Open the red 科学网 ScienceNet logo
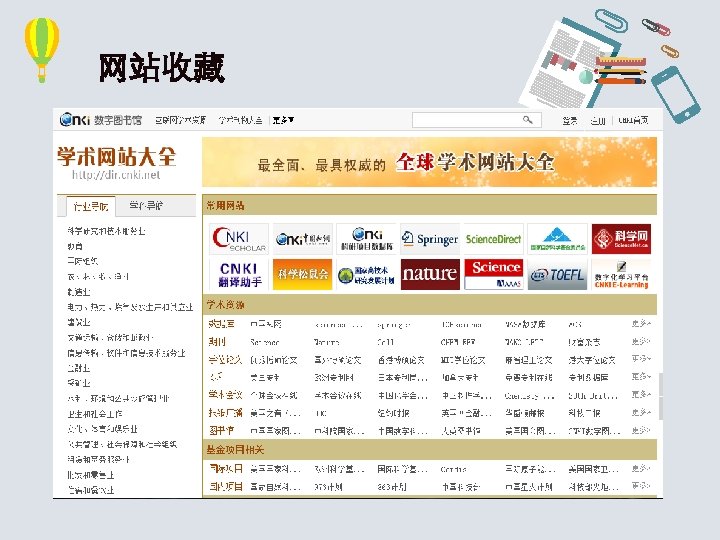 click(x=621, y=239)
